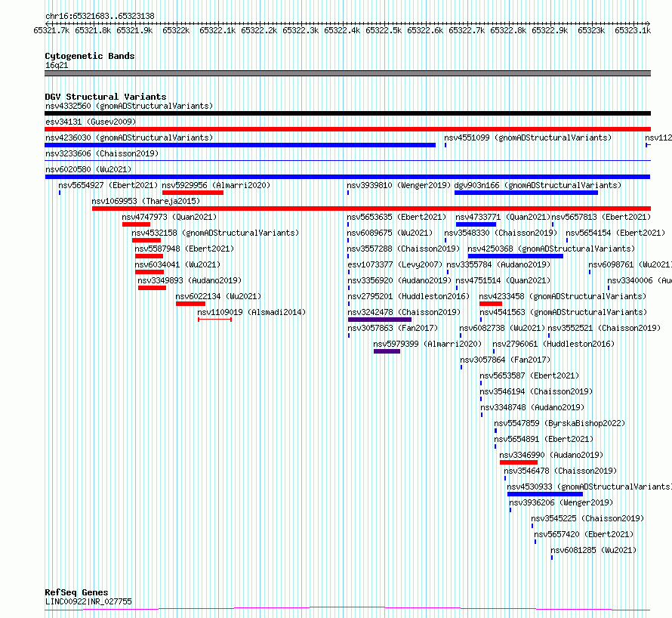Select the esv34131 (Gusev2009) label

point(91,122)
